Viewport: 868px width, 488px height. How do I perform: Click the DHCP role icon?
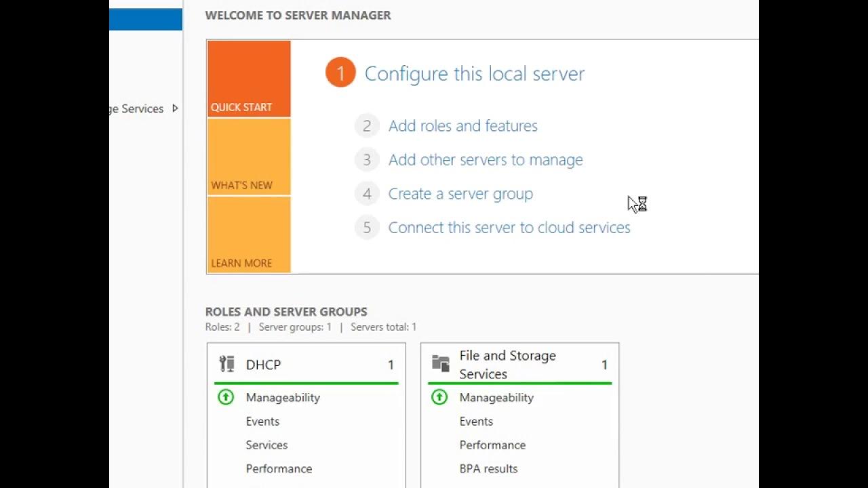(226, 364)
